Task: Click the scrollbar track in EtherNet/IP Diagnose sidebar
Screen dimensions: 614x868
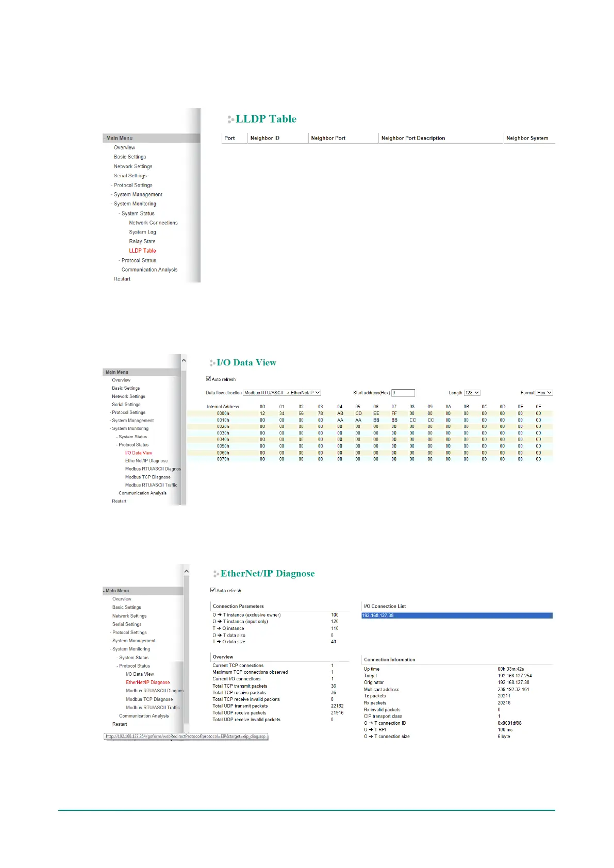Action: 187,652
